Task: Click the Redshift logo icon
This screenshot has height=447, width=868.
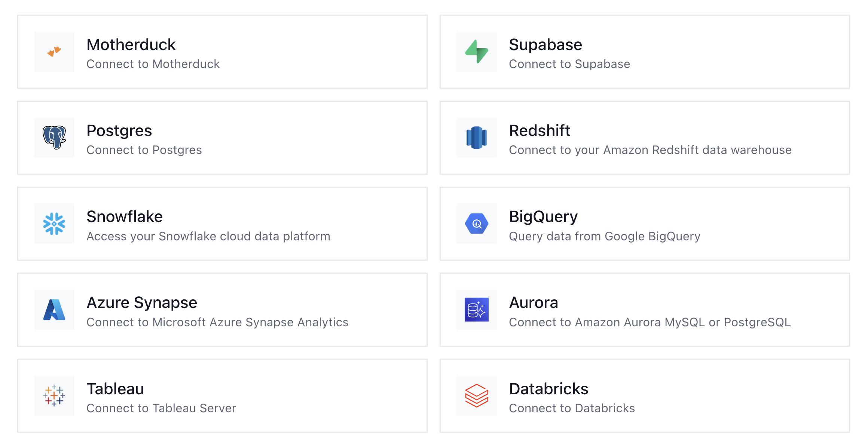Action: click(x=477, y=138)
